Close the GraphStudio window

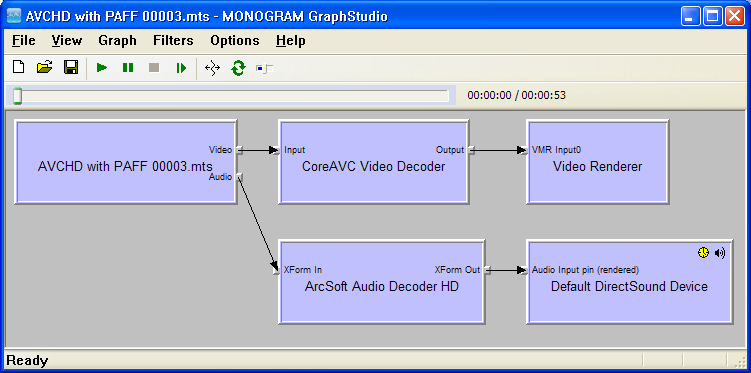(x=734, y=16)
